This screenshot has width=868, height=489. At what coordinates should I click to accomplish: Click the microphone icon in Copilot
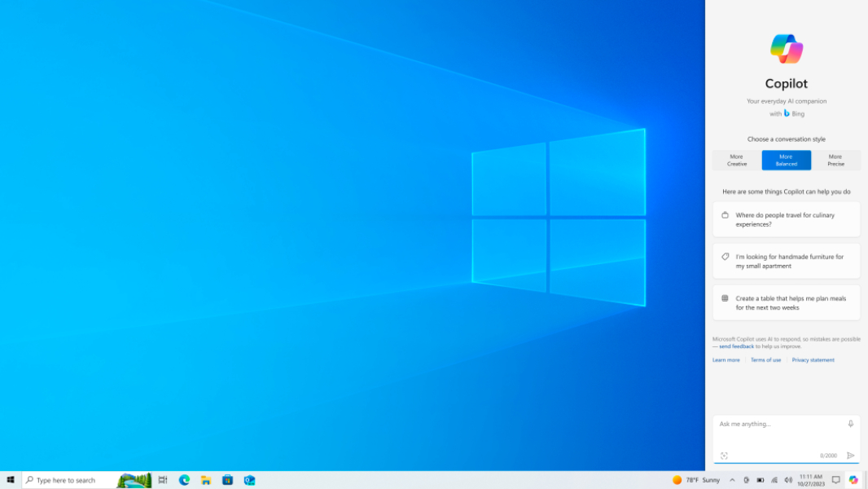pos(850,423)
